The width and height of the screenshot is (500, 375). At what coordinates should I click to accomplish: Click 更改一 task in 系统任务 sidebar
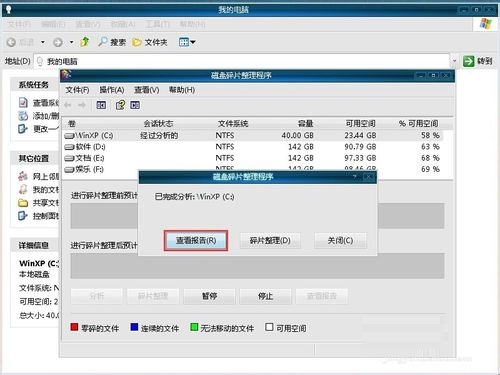coord(39,129)
